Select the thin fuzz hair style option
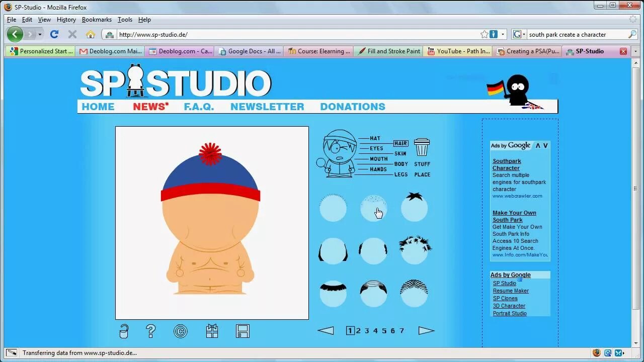644x362 pixels. click(x=333, y=208)
